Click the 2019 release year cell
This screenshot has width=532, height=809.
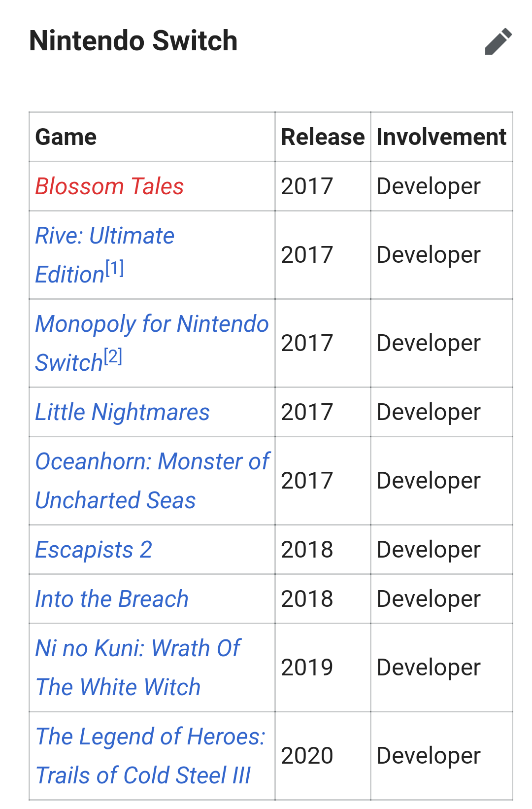307,668
